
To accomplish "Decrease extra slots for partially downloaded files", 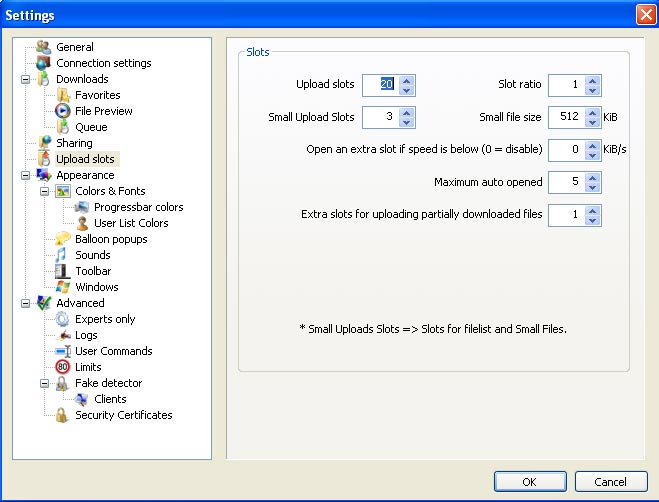I will pos(593,220).
